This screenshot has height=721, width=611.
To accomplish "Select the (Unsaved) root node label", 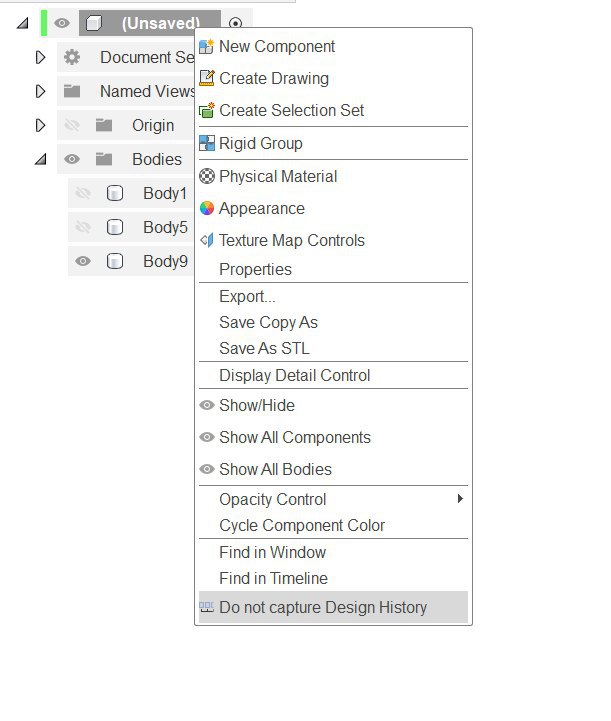I will 160,23.
